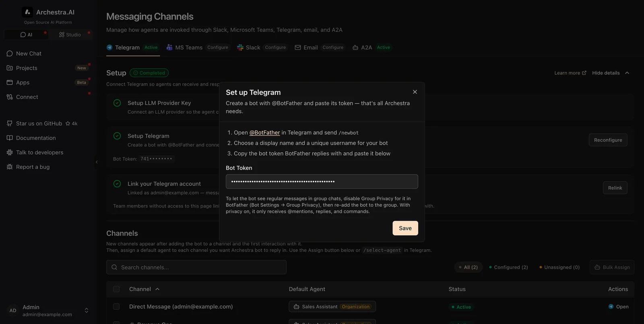This screenshot has height=324, width=644.
Task: Click the /select-agent code text
Action: coord(382,250)
